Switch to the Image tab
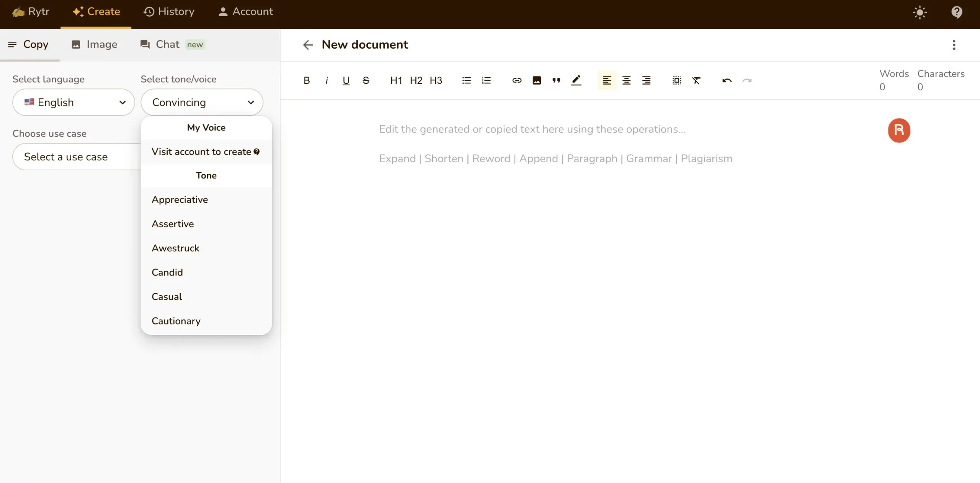This screenshot has height=483, width=980. (94, 44)
